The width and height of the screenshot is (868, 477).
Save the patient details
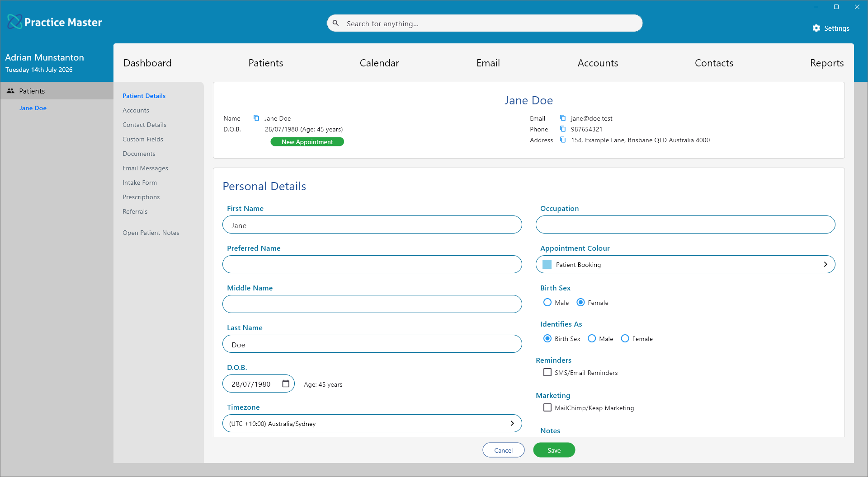(x=554, y=450)
